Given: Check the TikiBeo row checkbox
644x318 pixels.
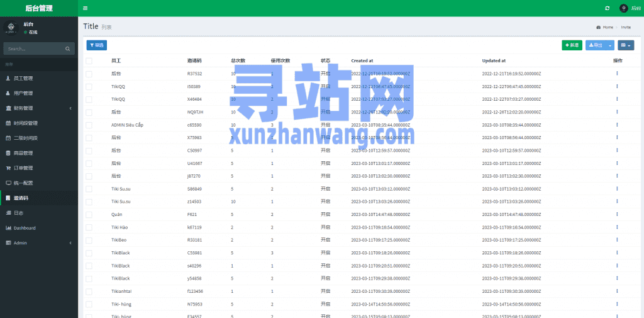Looking at the screenshot, I should pyautogui.click(x=89, y=241).
